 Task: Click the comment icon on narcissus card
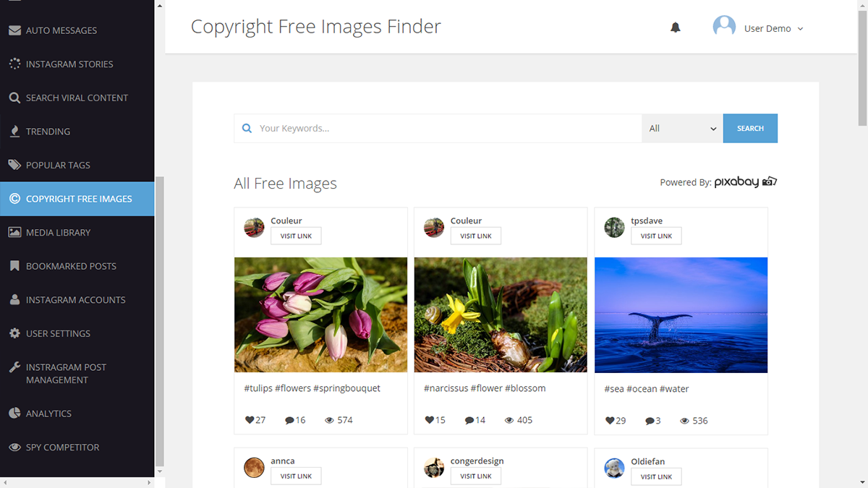point(470,420)
